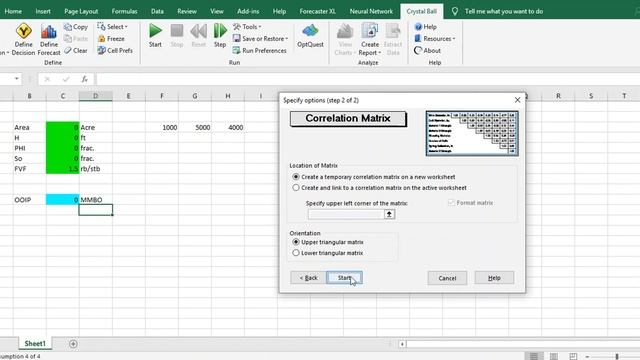Select the cyan OOIP value cell
The width and height of the screenshot is (640, 360).
click(62, 200)
